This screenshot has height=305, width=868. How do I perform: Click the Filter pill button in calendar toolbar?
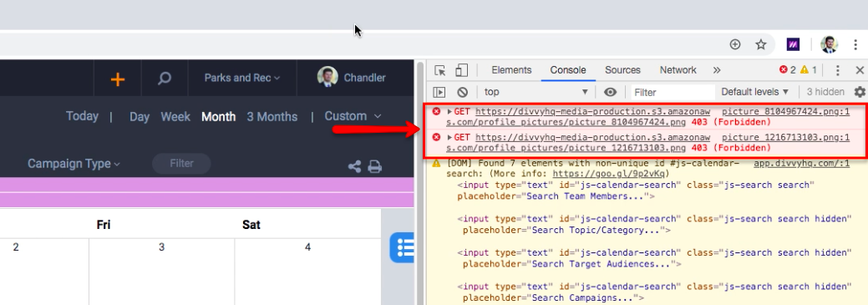coord(181,163)
